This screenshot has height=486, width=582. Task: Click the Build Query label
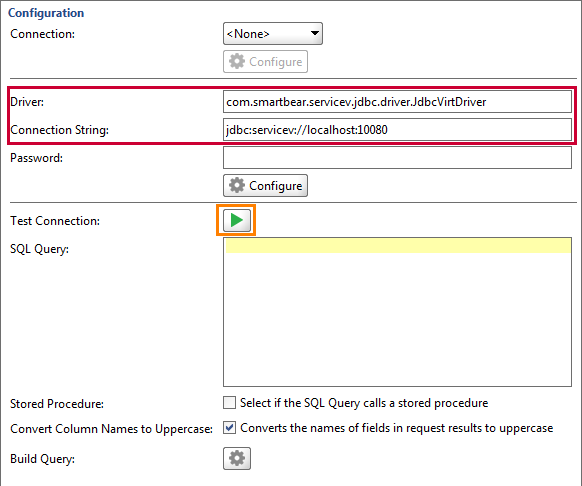pos(42,459)
